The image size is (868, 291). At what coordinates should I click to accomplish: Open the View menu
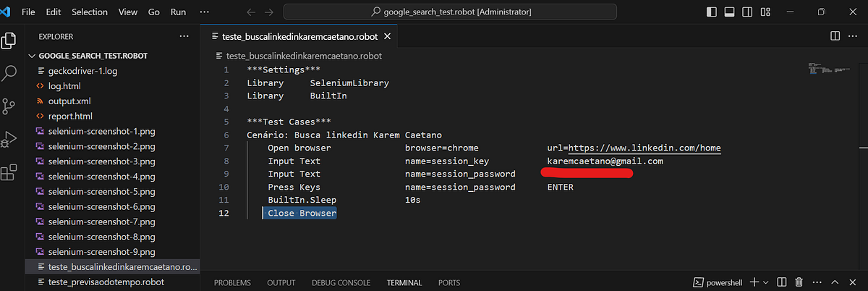(x=127, y=12)
